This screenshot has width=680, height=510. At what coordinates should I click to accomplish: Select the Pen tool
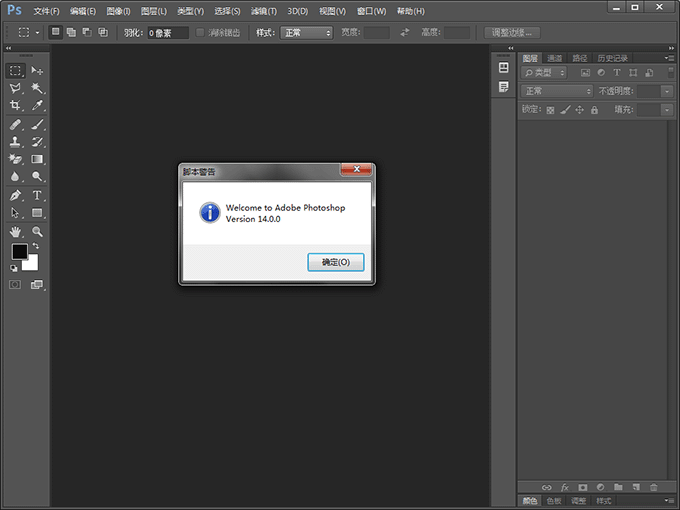tap(16, 196)
